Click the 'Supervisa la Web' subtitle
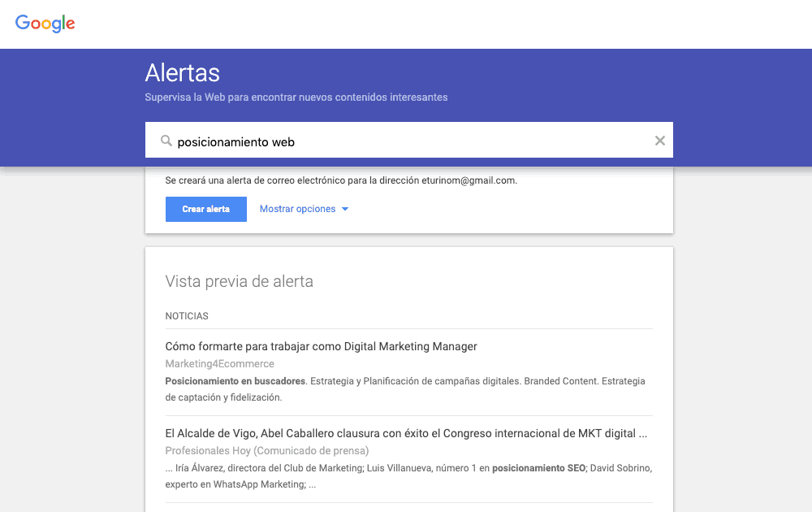 (x=296, y=98)
